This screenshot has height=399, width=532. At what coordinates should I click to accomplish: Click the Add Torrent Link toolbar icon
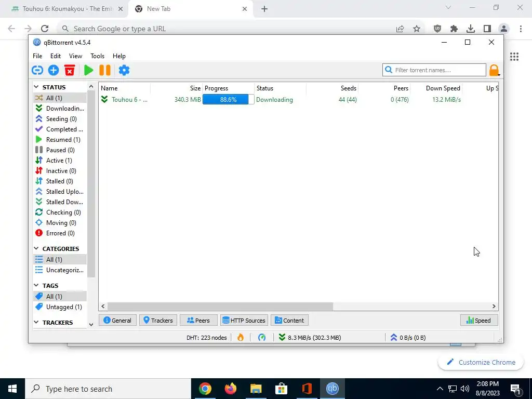[37, 70]
